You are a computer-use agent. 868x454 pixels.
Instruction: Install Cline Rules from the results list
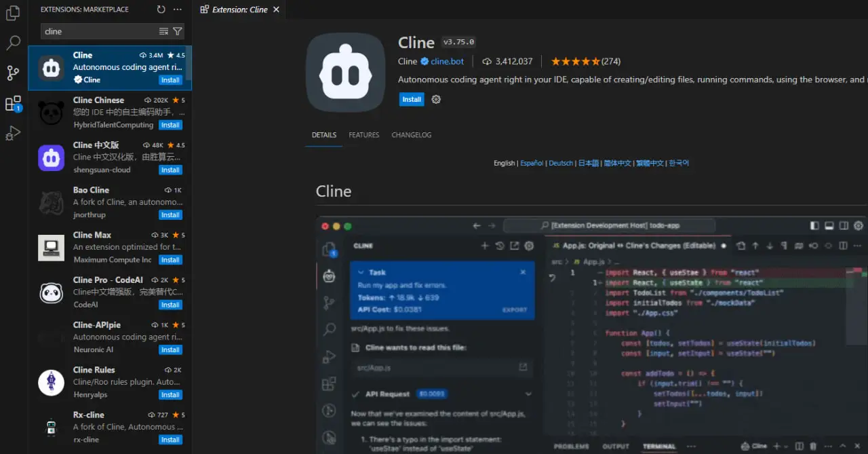click(170, 395)
